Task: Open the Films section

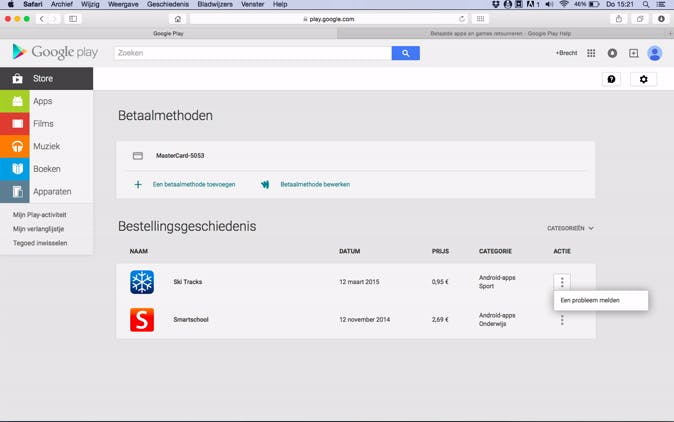Action: 46,124
